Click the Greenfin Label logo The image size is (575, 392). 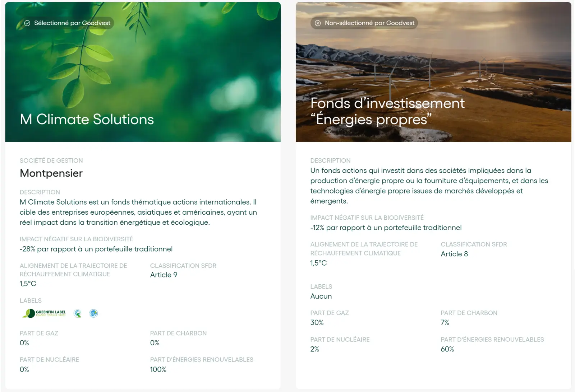(x=45, y=313)
